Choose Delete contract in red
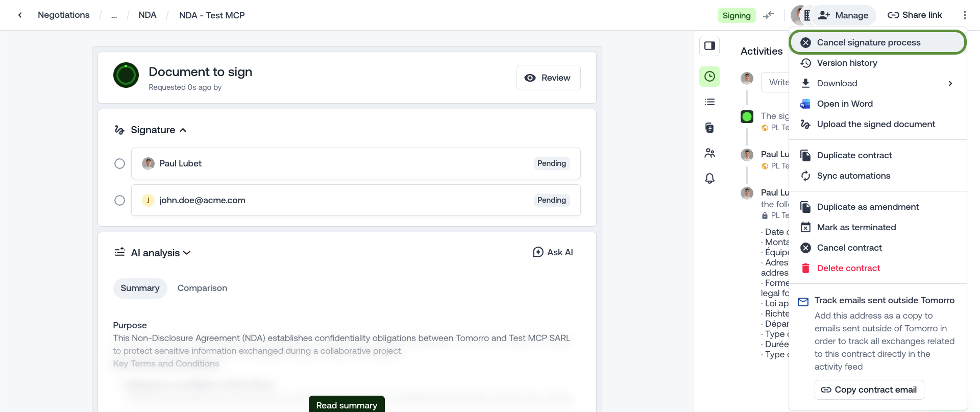This screenshot has height=412, width=980. tap(878, 268)
